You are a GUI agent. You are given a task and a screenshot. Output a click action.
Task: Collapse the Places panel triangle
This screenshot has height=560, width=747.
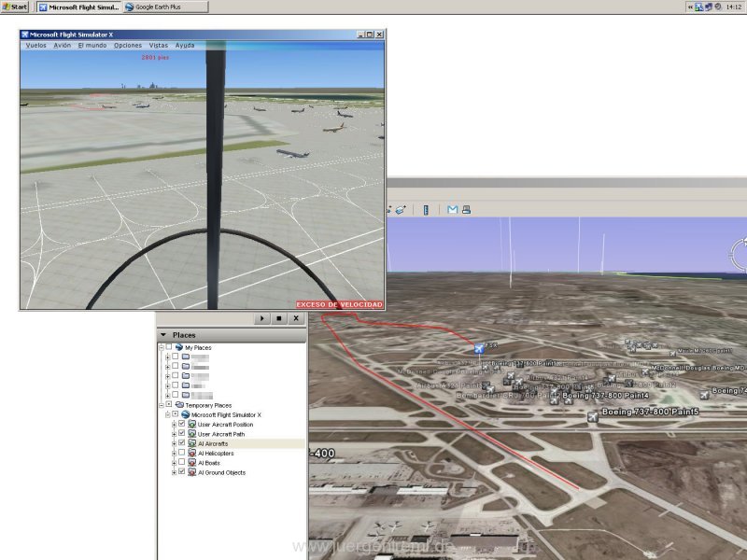[x=162, y=335]
